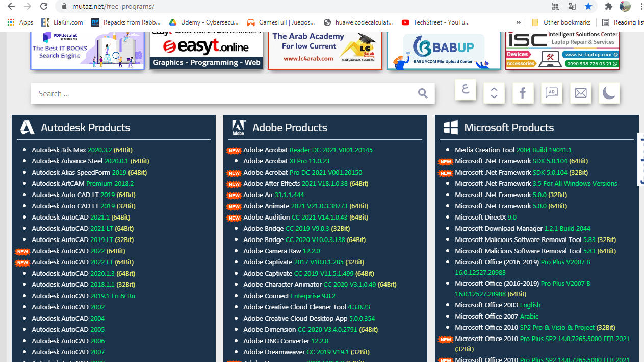Click the Autodesk logo icon

[x=28, y=127]
